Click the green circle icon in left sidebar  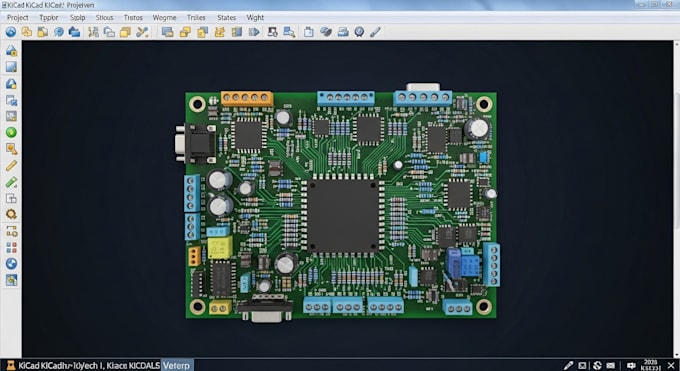pos(11,132)
